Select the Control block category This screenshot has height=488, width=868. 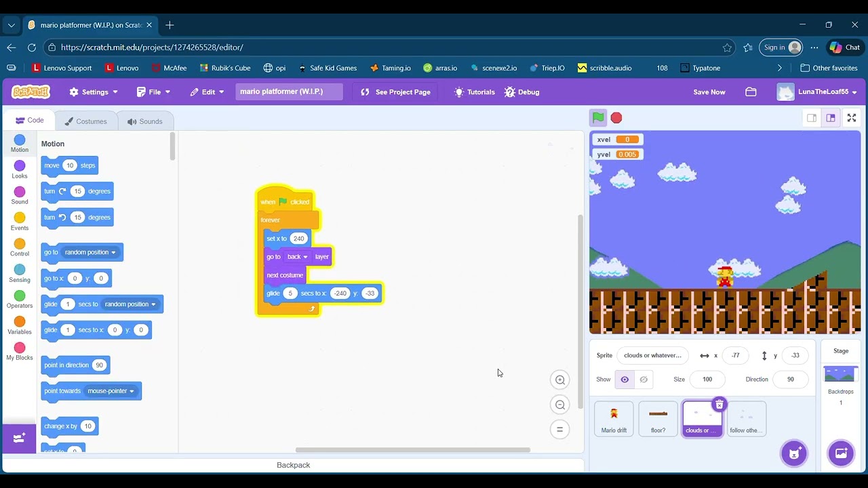pos(20,247)
